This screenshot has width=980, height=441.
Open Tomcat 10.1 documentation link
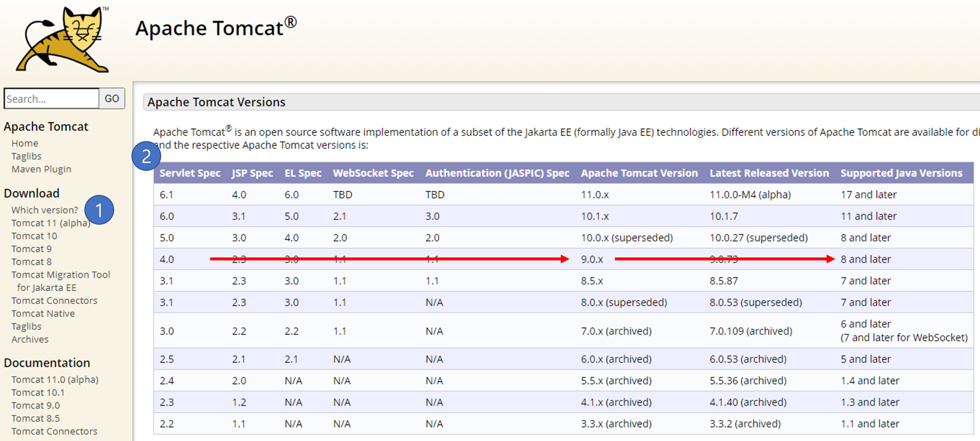(x=38, y=393)
